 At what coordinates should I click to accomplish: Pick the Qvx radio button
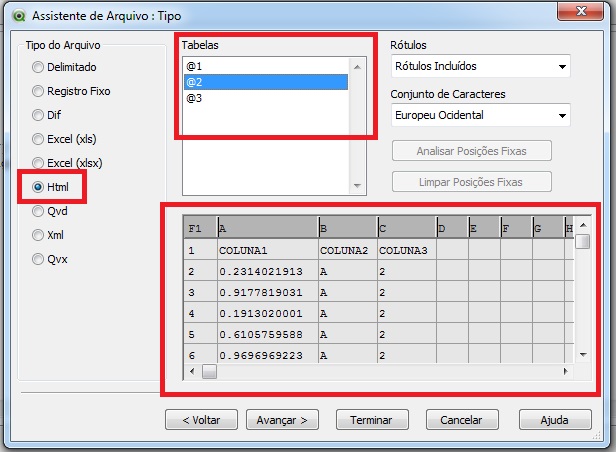pos(38,260)
